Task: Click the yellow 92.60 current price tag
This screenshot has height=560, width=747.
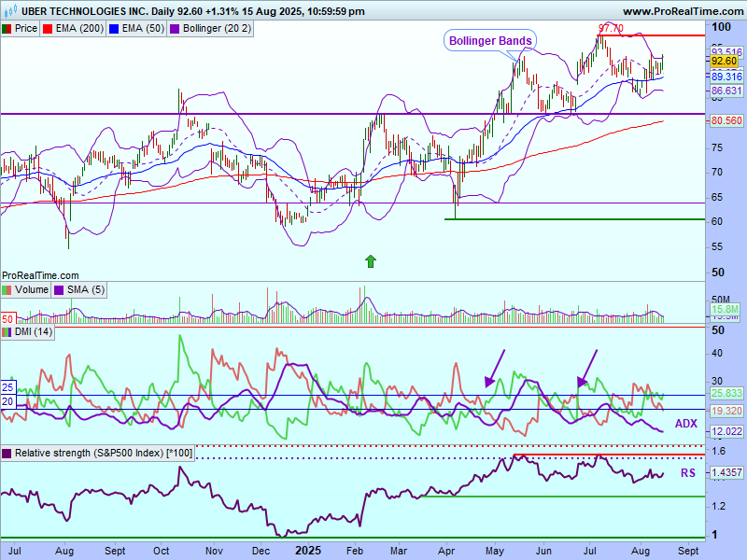Action: coord(725,61)
